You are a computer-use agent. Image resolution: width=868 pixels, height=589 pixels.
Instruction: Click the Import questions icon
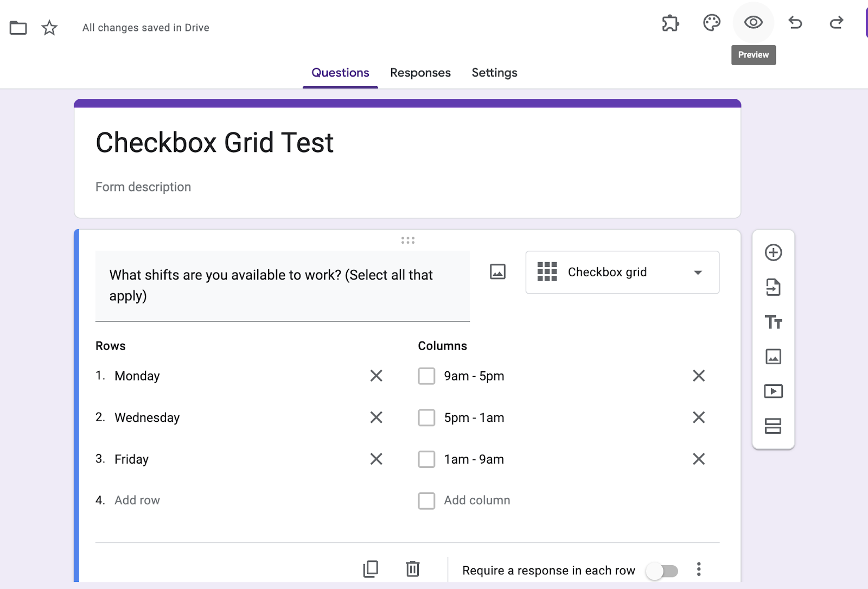773,287
